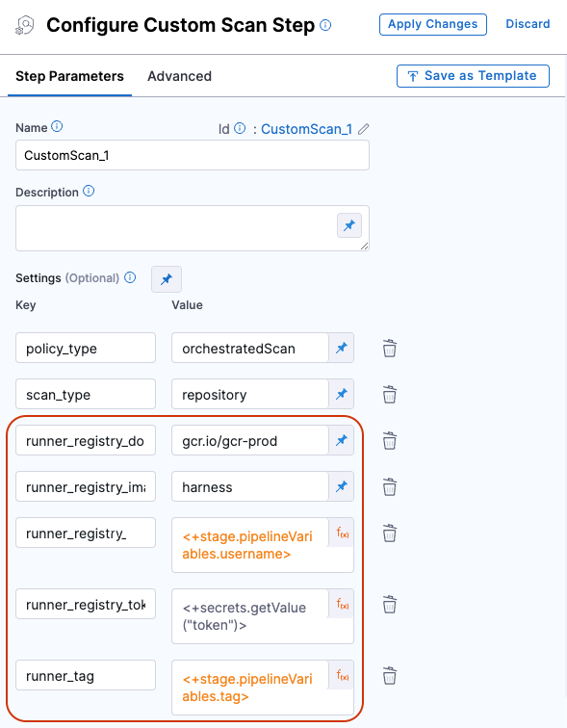This screenshot has width=567, height=728.
Task: Click into the Name field containing CustomScan_1
Action: point(193,155)
